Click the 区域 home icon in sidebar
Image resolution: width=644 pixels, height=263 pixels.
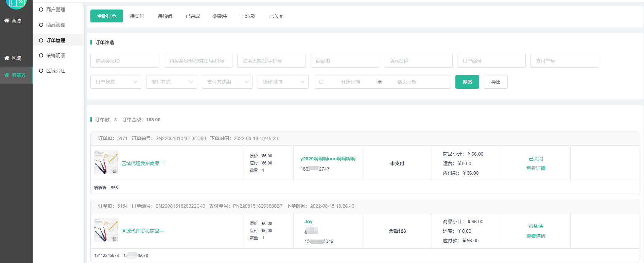6,58
